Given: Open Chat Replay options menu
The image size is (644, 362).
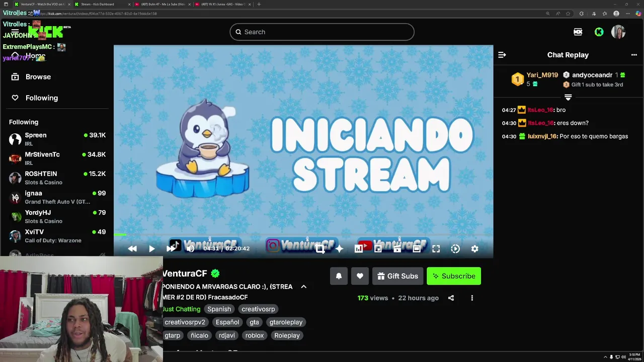Looking at the screenshot, I should 634,55.
